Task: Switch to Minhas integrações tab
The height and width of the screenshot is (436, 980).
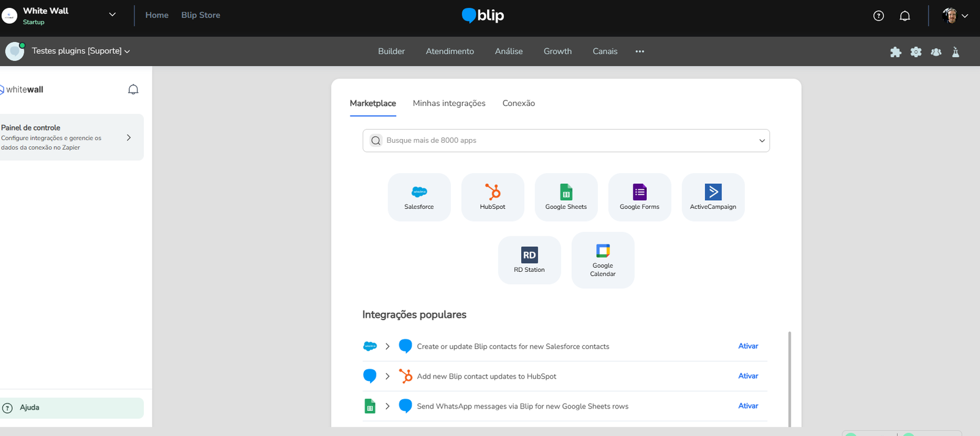Action: (449, 103)
